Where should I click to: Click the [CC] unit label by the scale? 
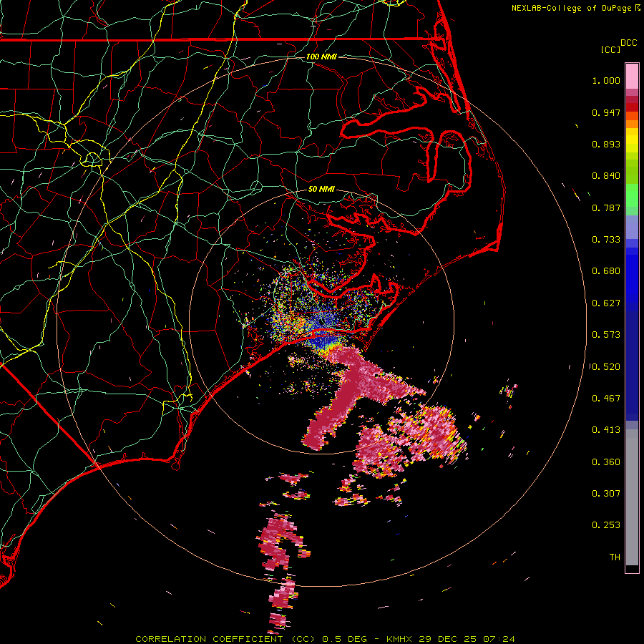[610, 49]
